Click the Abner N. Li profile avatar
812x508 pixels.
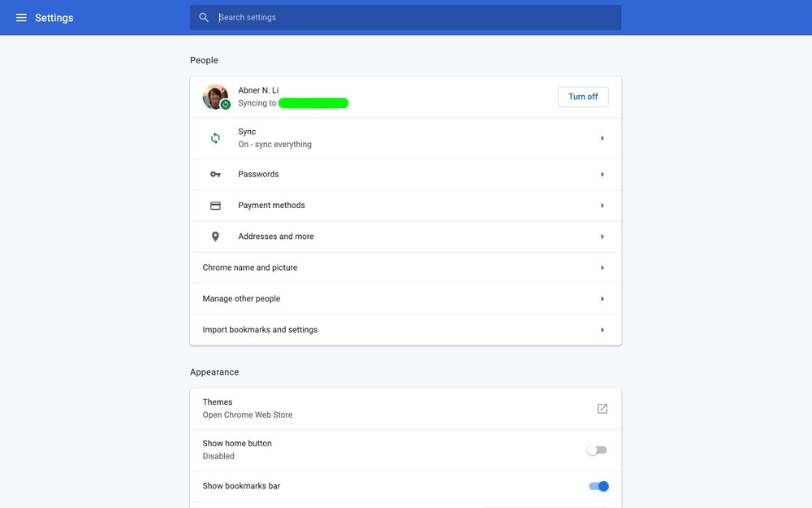pyautogui.click(x=215, y=97)
